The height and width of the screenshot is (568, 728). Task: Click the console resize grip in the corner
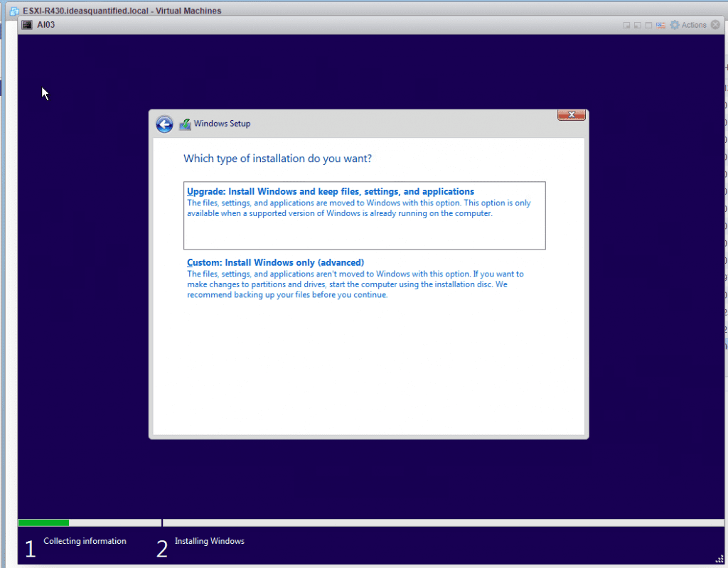tap(719, 559)
